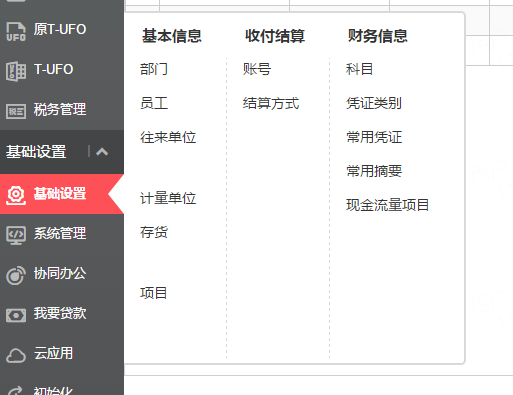Click the 税务管理 icon in sidebar
Screen dimensions: 513x395
16,111
